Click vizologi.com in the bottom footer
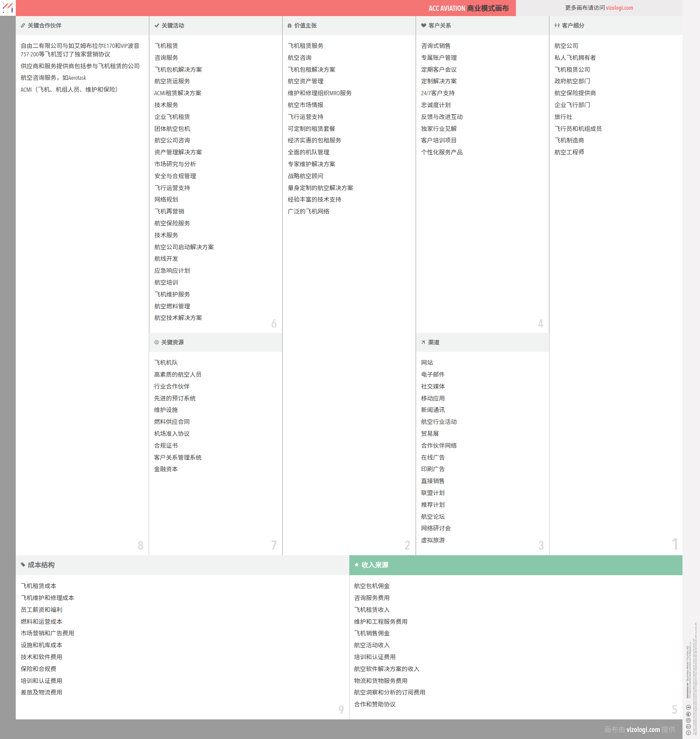 (643, 729)
